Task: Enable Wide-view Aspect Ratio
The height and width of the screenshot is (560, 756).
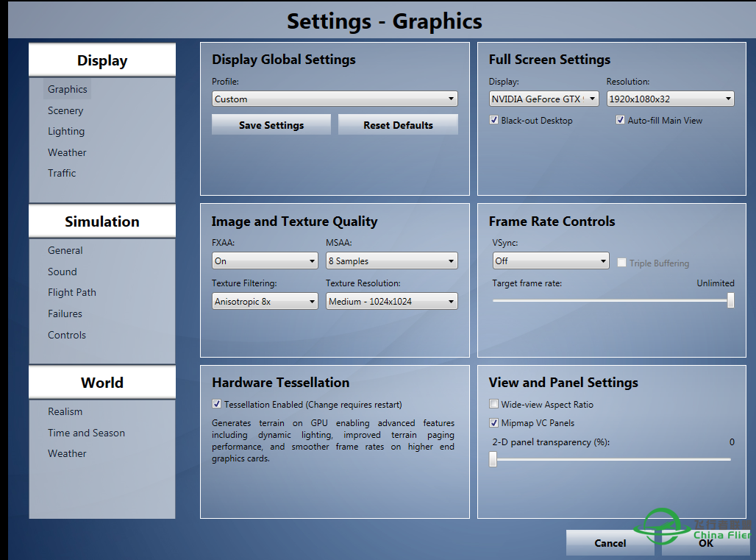Action: click(494, 404)
